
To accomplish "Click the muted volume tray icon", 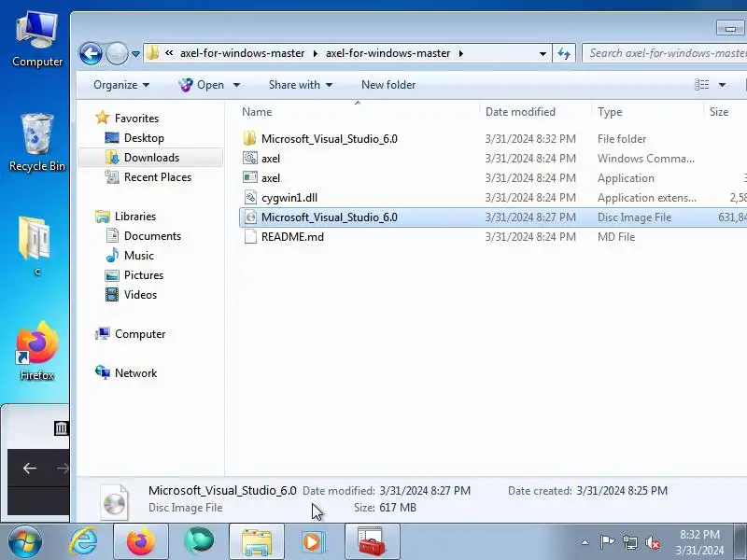I will 652,542.
